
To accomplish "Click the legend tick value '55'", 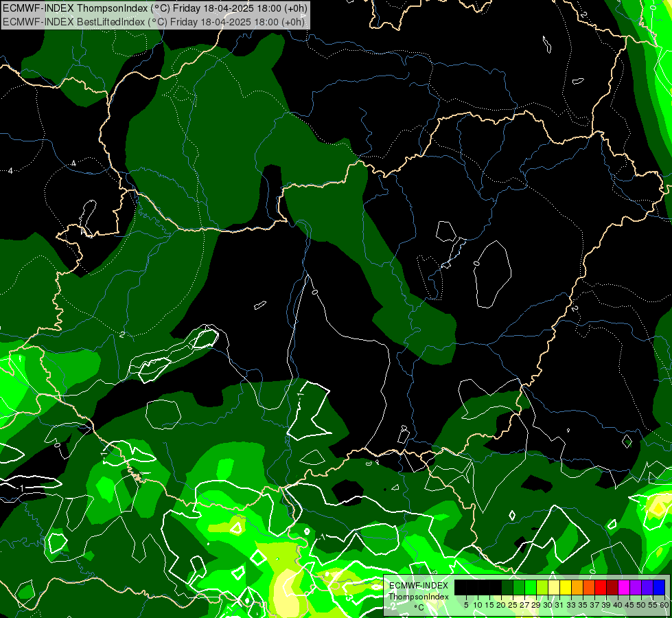I will click(653, 605).
